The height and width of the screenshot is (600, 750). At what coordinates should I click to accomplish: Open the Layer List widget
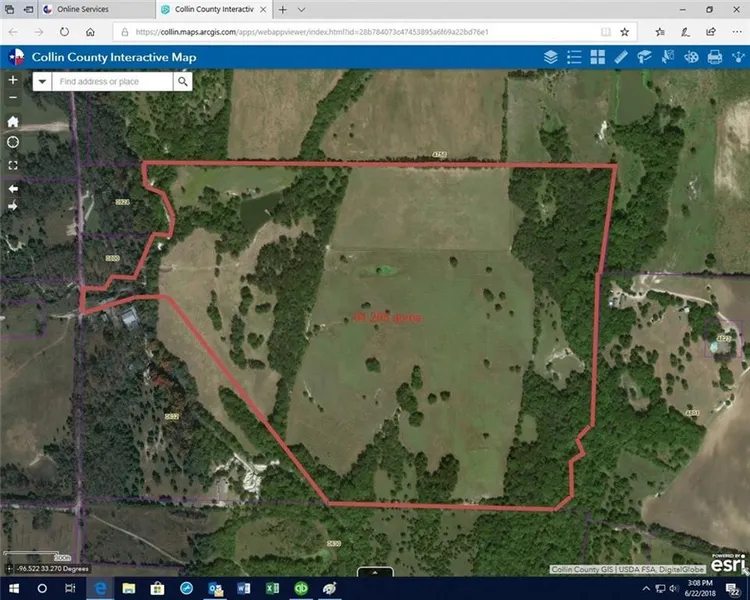550,57
